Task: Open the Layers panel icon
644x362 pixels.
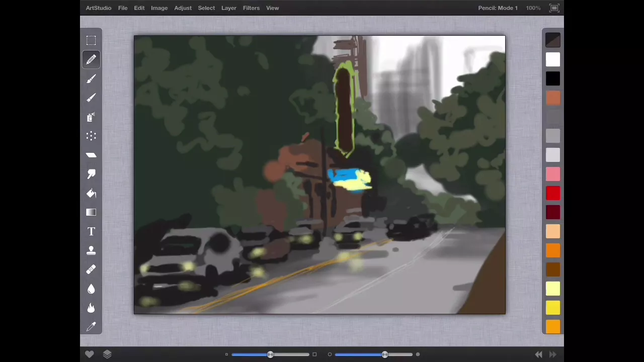Action: tap(107, 354)
